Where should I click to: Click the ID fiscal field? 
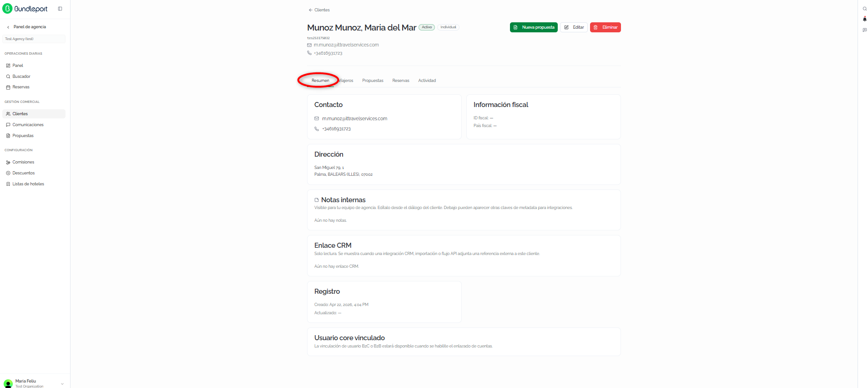pos(483,118)
